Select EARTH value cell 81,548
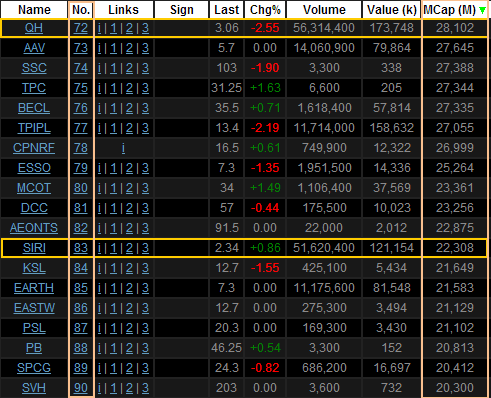This screenshot has width=491, height=398. pyautogui.click(x=392, y=288)
